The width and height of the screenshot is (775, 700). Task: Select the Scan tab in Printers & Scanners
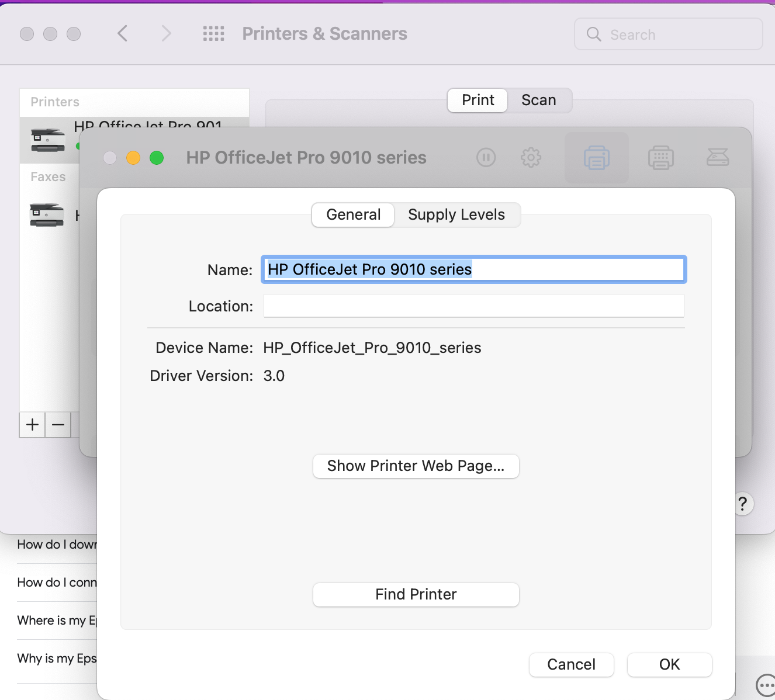pos(539,100)
